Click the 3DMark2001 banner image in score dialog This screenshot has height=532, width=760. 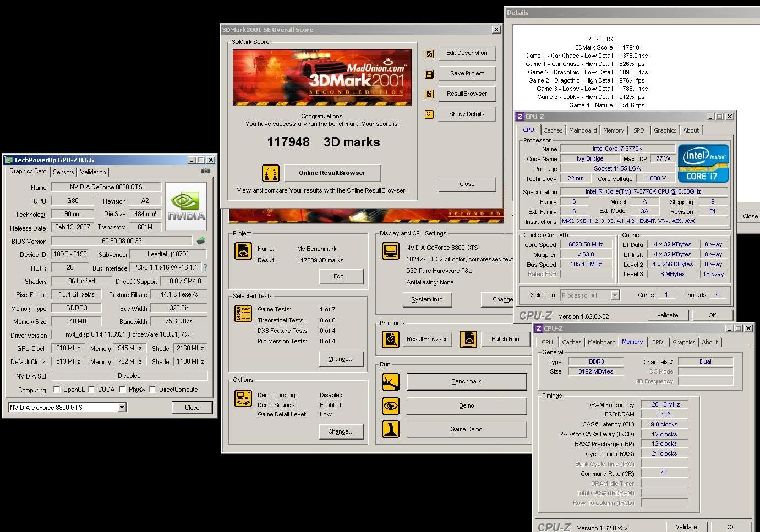coord(322,77)
